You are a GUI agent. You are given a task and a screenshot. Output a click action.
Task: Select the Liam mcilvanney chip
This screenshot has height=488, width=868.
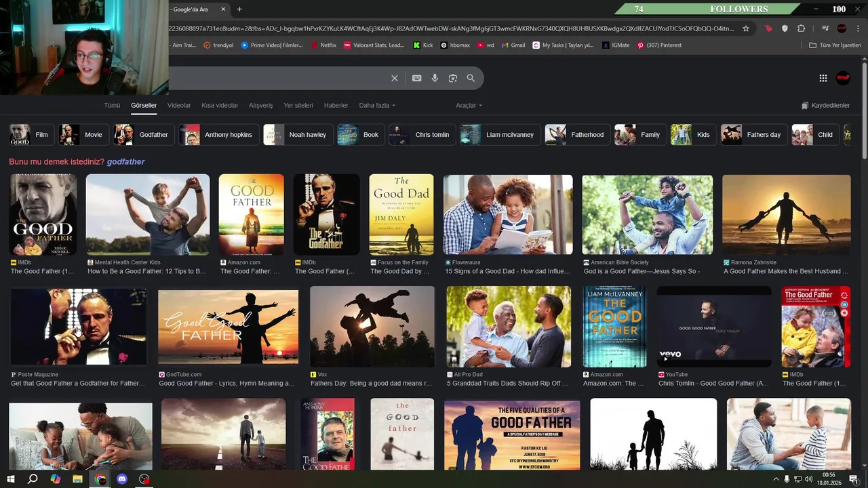pos(500,135)
